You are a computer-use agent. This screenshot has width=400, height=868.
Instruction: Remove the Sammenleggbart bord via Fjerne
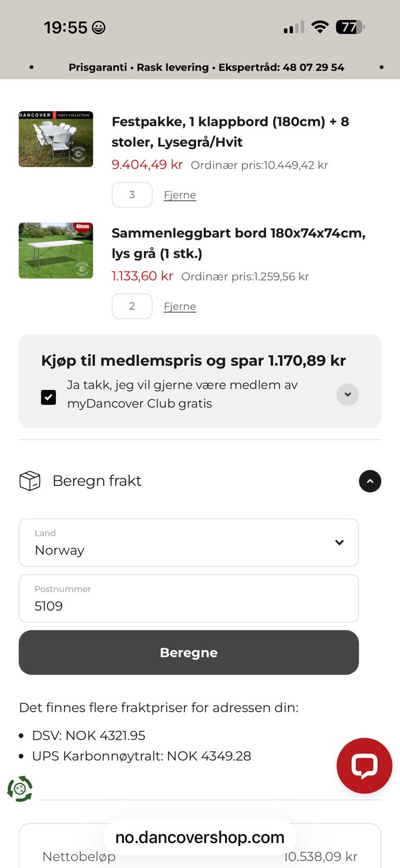[x=179, y=307]
